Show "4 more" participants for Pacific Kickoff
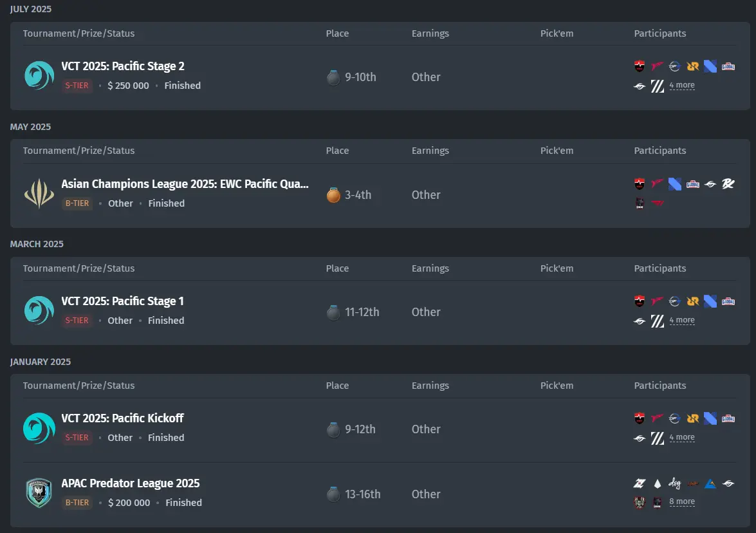The height and width of the screenshot is (533, 756). (681, 438)
